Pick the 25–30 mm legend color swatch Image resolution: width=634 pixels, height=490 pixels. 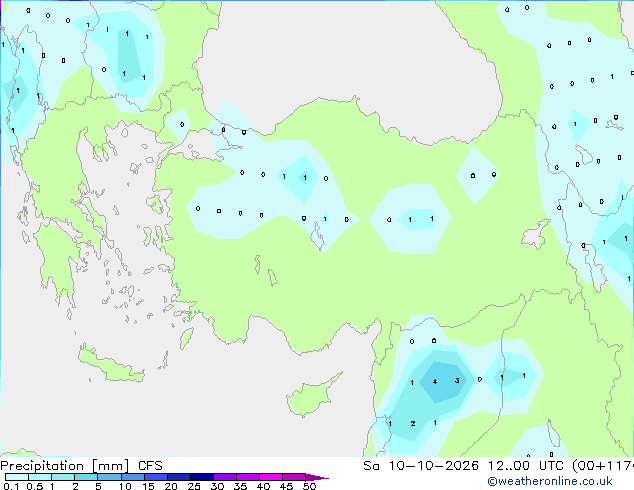coord(201,477)
